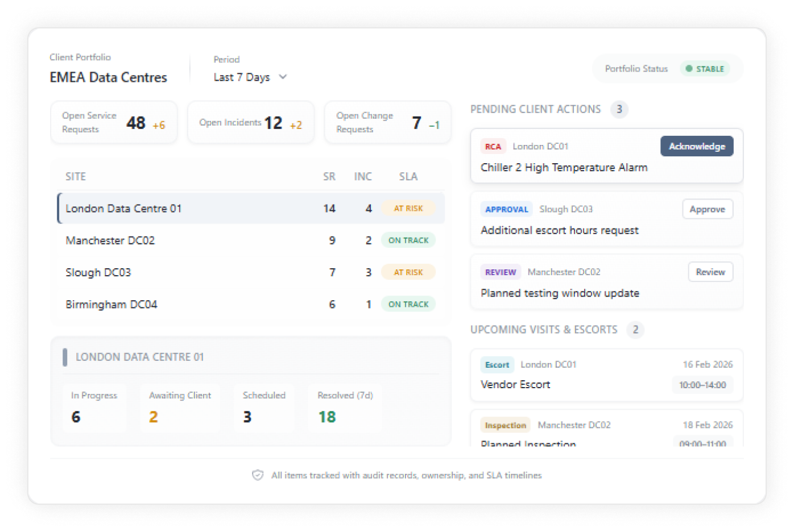This screenshot has height=532, width=794.
Task: Click the shield icon in footer
Action: 258,475
